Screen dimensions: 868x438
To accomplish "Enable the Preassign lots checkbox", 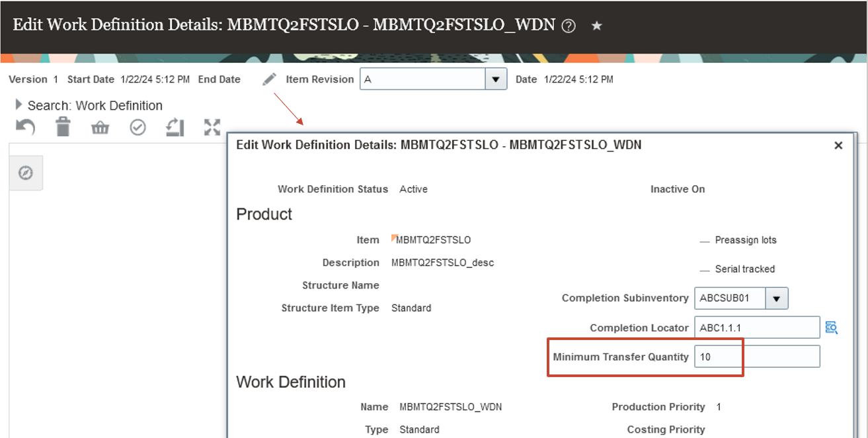I will pos(705,240).
